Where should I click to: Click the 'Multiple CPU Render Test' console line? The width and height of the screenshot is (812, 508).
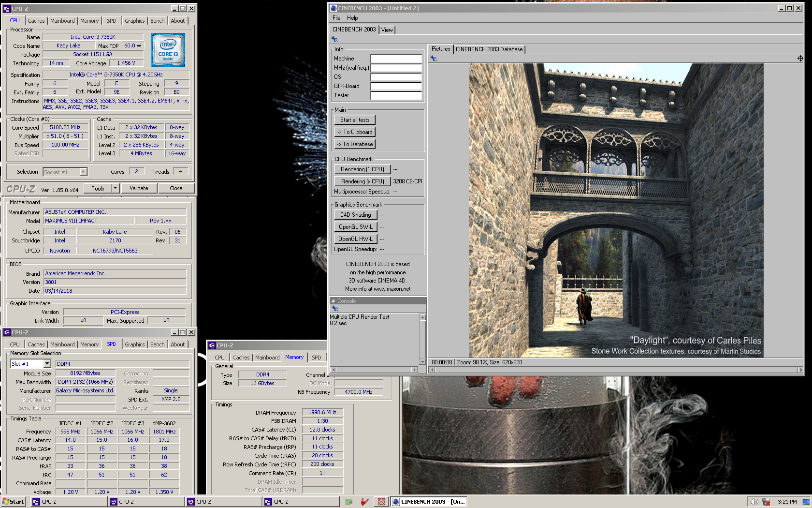pyautogui.click(x=360, y=317)
